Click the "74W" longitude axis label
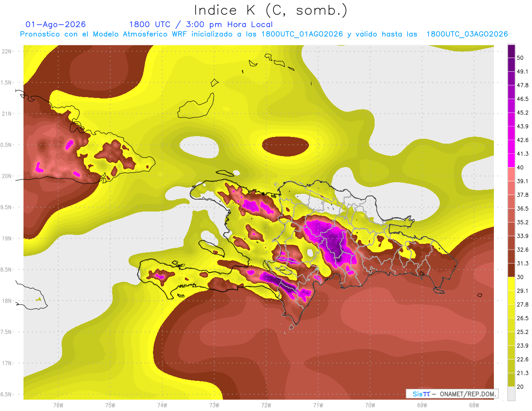532x411 pixels. coord(162,405)
